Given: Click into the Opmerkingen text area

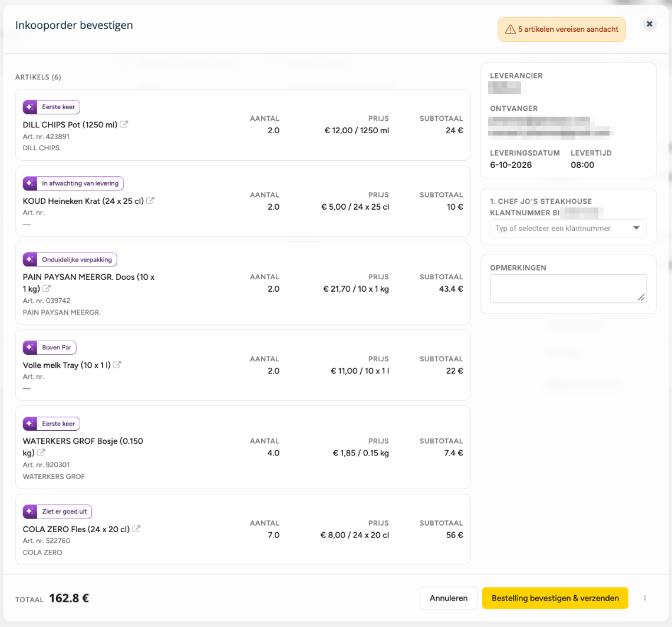Looking at the screenshot, I should click(x=568, y=288).
